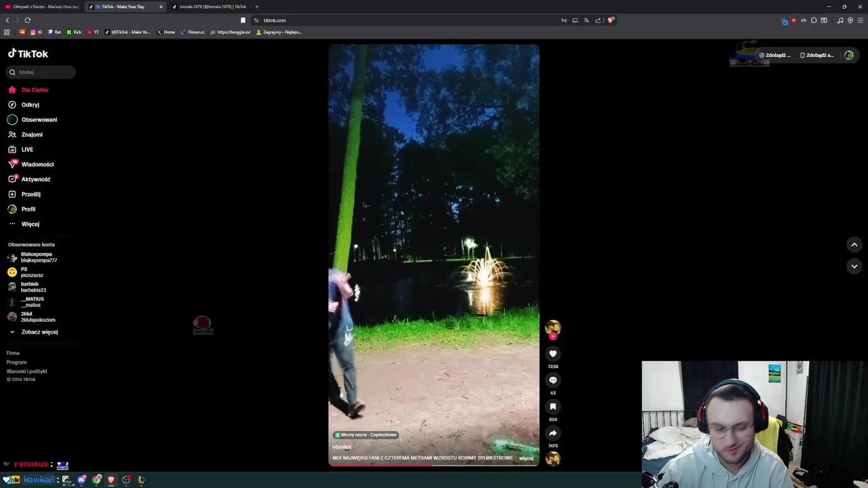The height and width of the screenshot is (488, 868).
Task: Switch to tomala.1978 TikTok tab
Action: [x=210, y=7]
